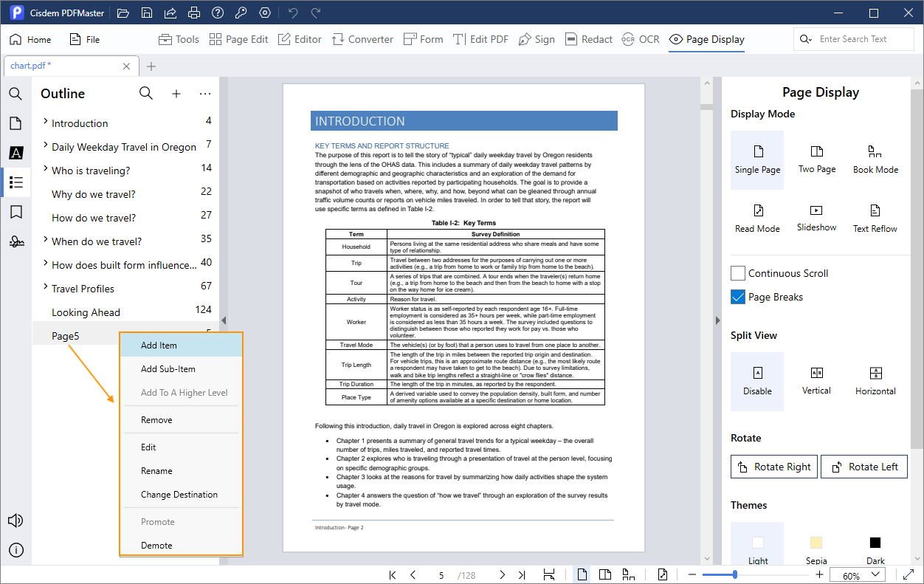Viewport: 924px width, 584px height.
Task: Expand the Travel Profiles outline entry
Action: tap(45, 288)
